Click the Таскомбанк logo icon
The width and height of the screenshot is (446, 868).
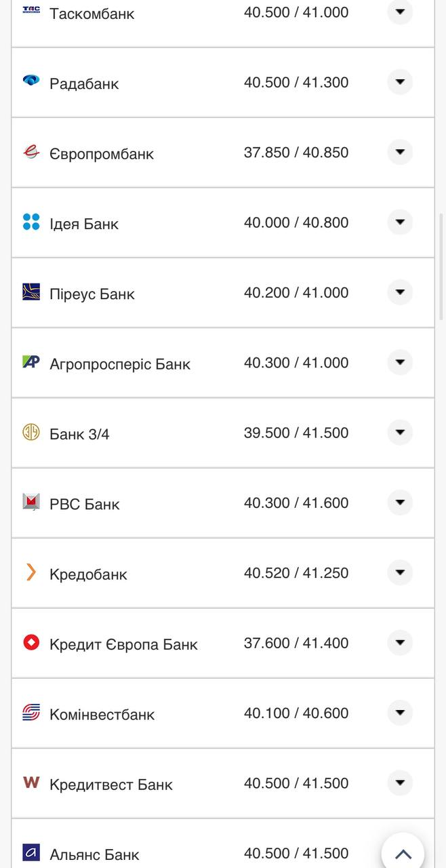(x=31, y=10)
